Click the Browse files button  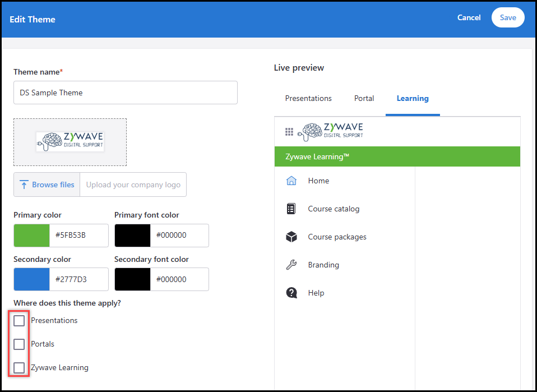coord(47,185)
